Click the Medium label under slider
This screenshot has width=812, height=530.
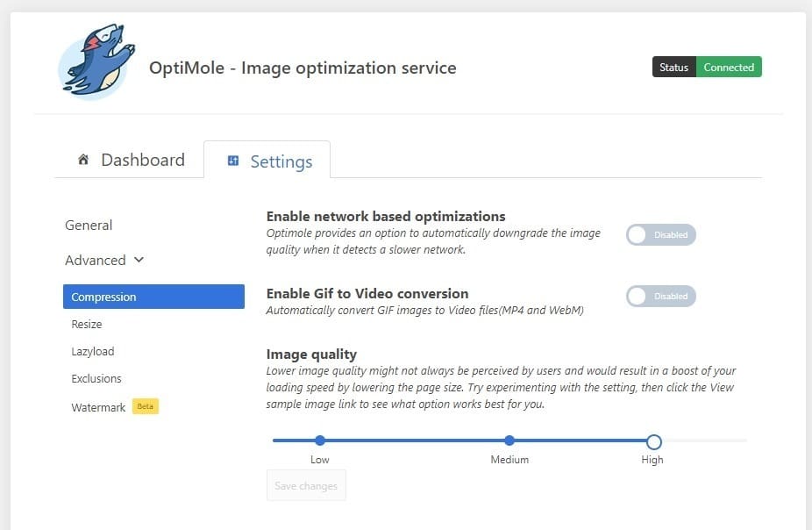(x=509, y=460)
